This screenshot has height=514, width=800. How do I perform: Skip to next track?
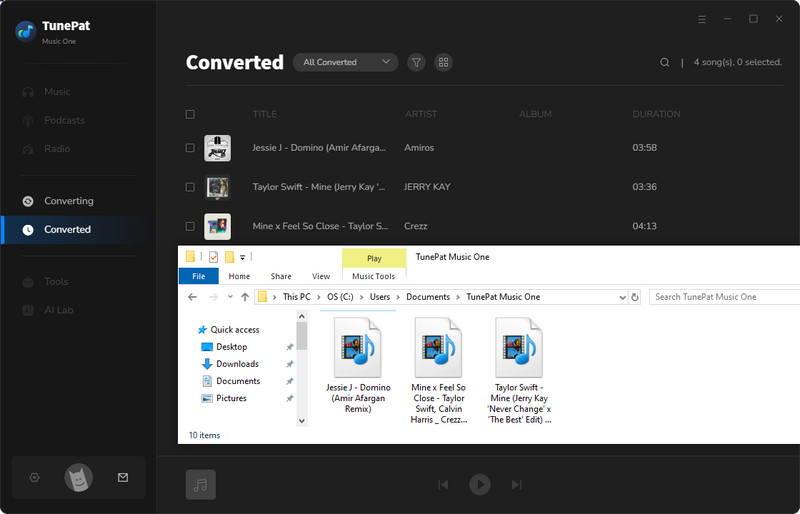point(517,485)
